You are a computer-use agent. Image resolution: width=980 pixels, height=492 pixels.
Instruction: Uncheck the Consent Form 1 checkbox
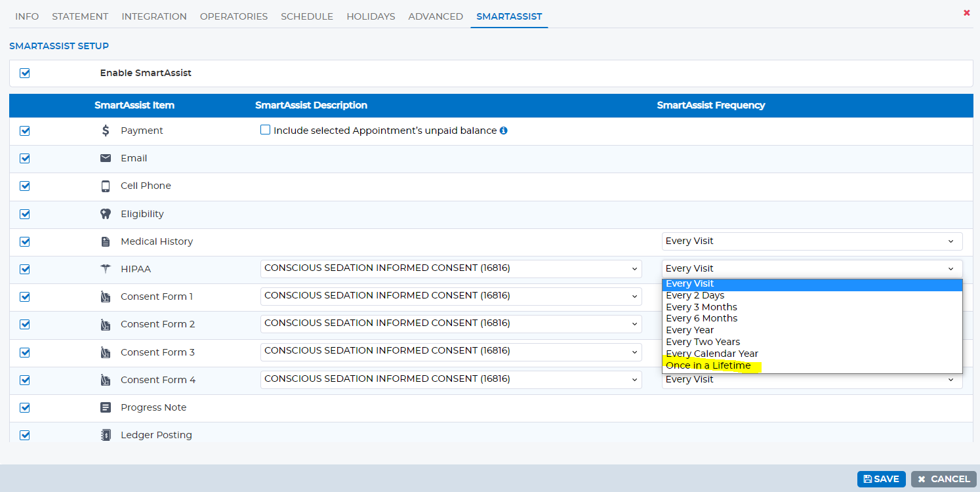pyautogui.click(x=25, y=297)
